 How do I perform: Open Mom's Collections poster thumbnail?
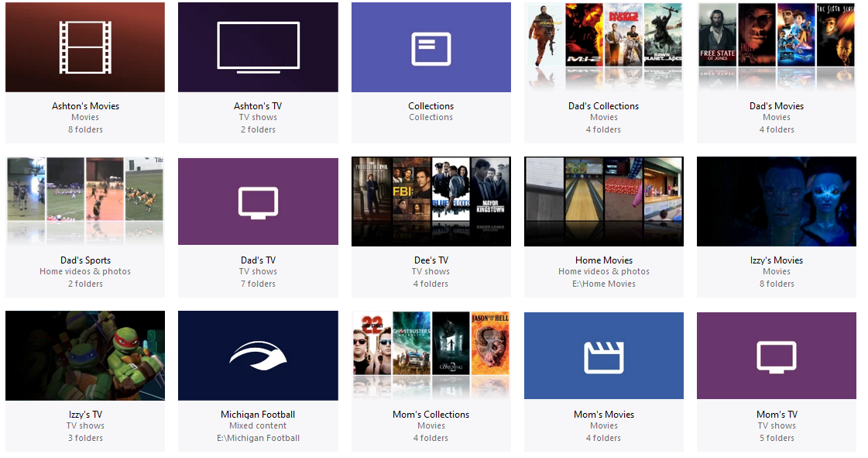[431, 356]
